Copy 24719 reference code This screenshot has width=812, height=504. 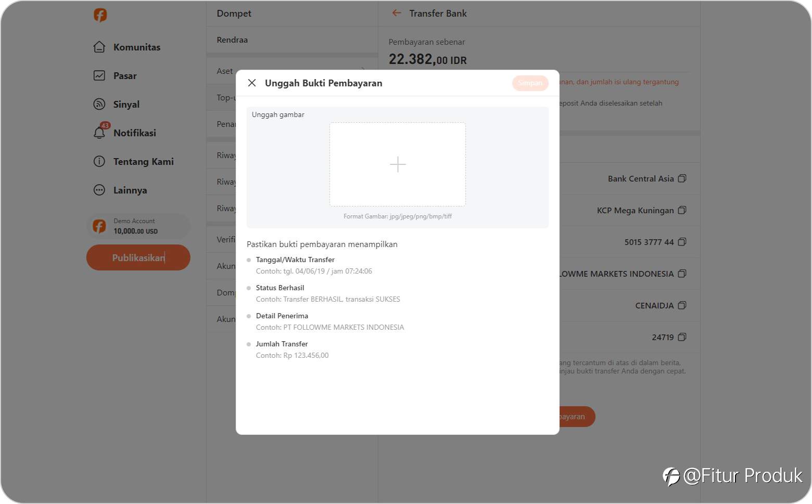pyautogui.click(x=682, y=337)
